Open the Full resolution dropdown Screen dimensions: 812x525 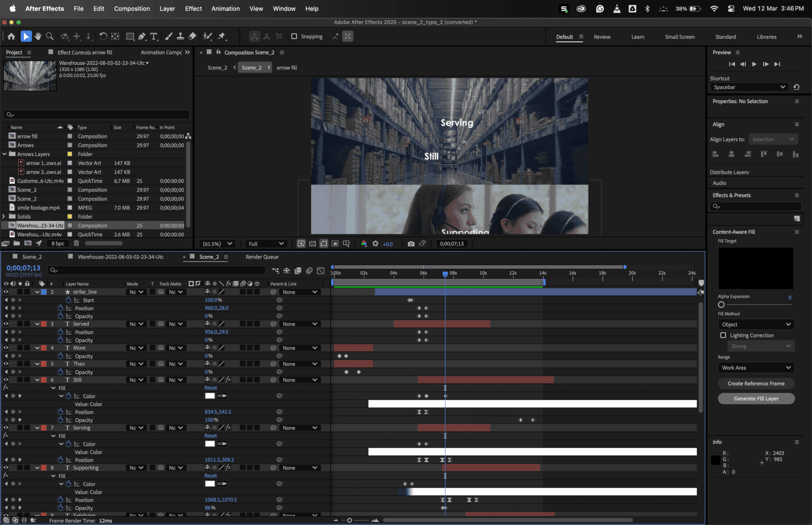tap(266, 244)
